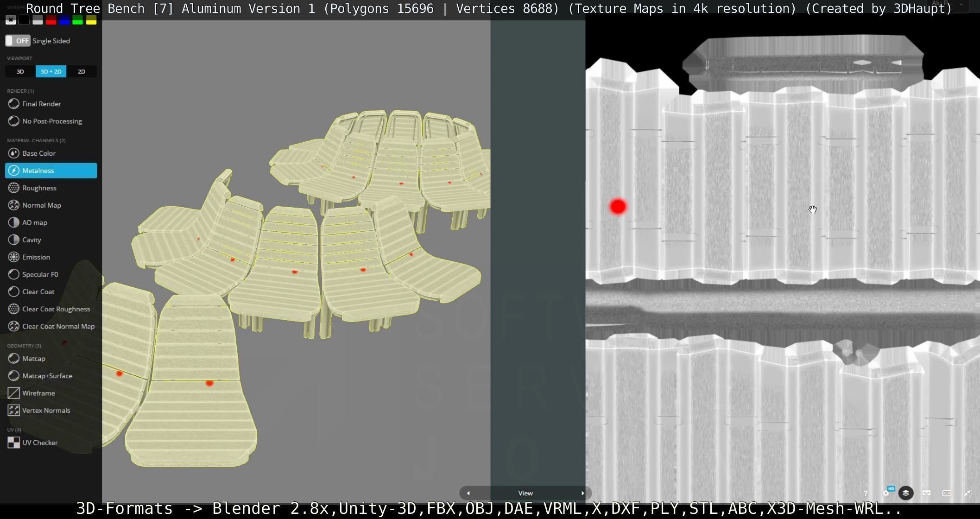
Task: Enable VR headset view mode
Action: [926, 493]
